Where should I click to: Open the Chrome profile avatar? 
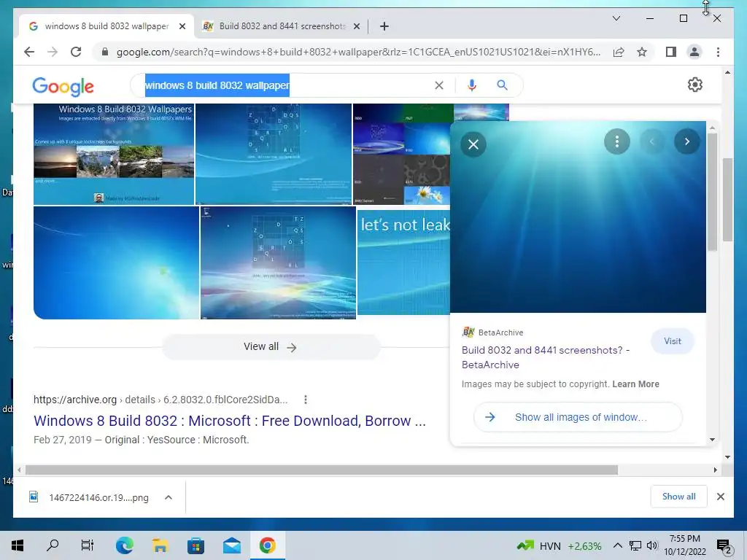[694, 52]
